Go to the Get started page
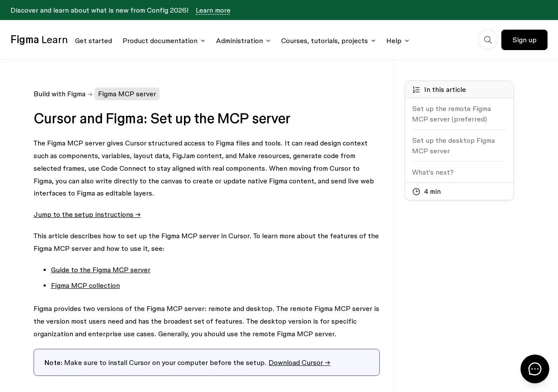Viewport: 558px width, 392px height. tap(93, 41)
